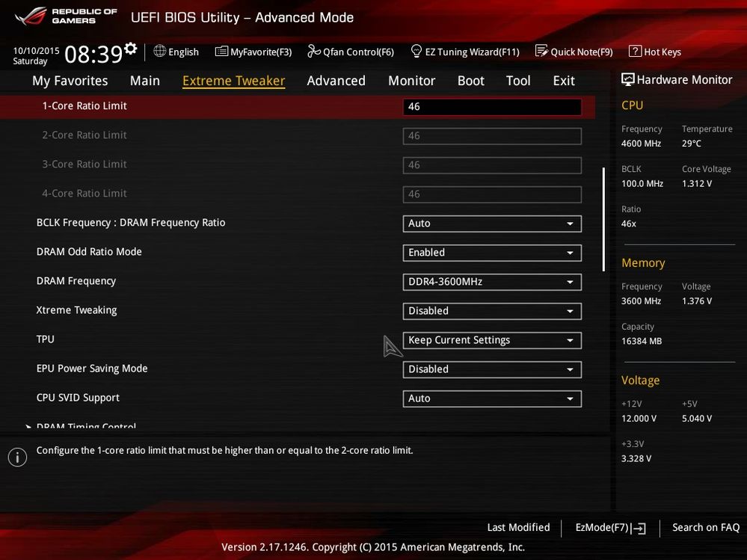Click the 2-Core Ratio Limit field

tap(492, 136)
